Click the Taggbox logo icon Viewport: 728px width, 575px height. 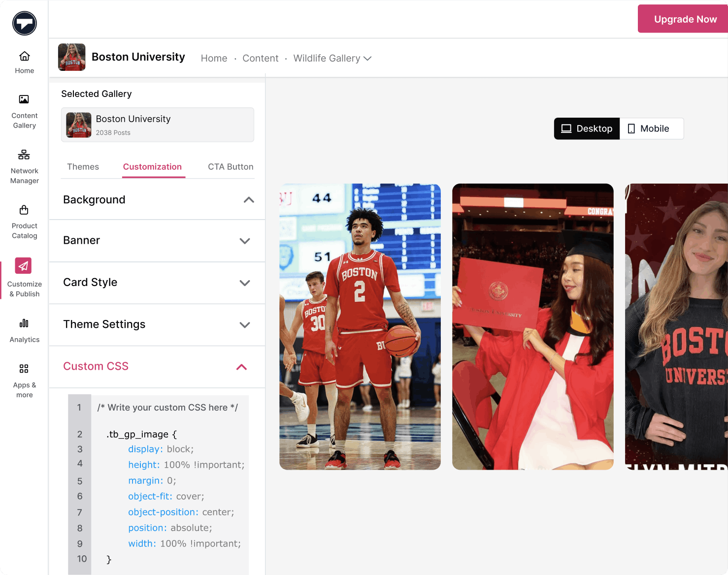25,23
